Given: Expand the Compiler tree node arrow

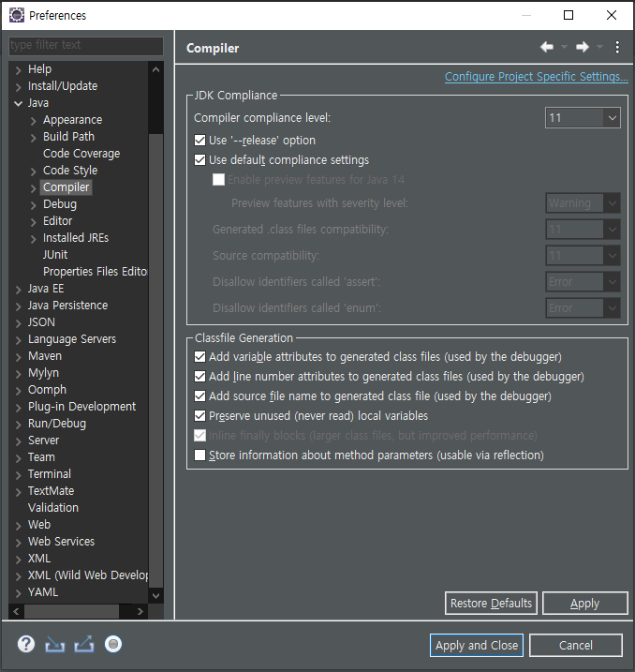Looking at the screenshot, I should click(34, 188).
